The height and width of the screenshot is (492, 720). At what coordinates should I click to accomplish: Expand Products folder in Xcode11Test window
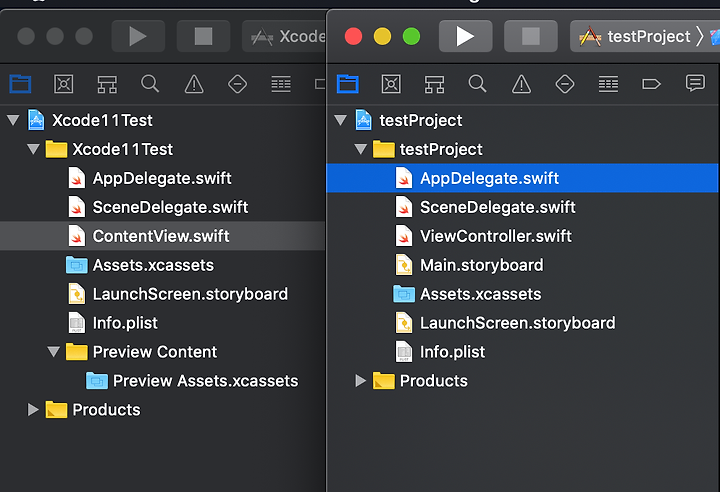pos(33,410)
